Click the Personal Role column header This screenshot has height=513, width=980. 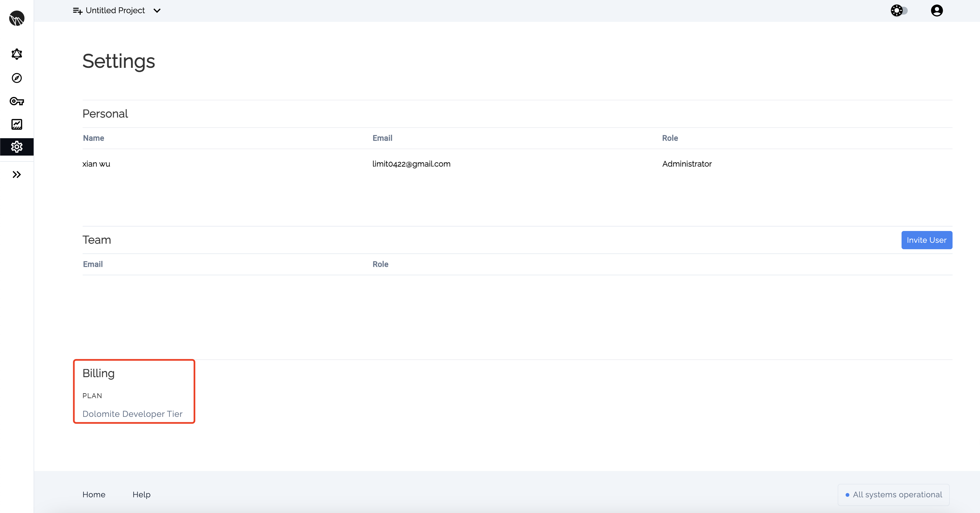(670, 138)
